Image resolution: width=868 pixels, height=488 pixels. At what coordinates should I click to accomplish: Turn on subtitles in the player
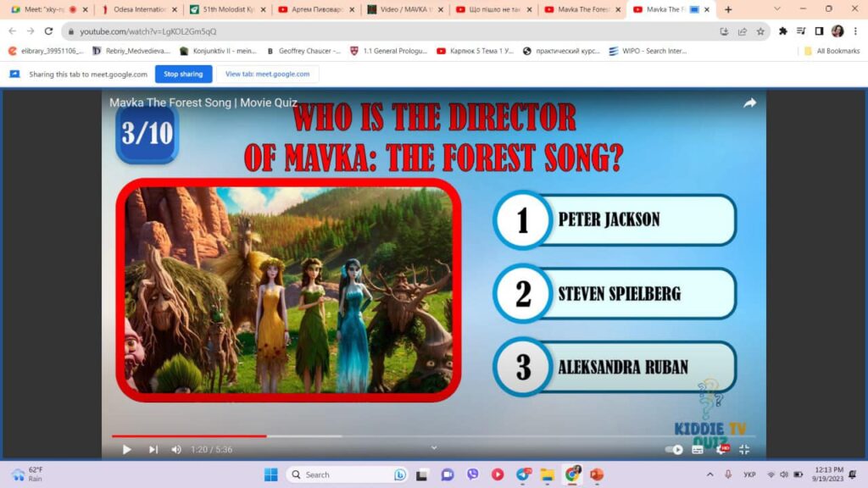coord(698,450)
